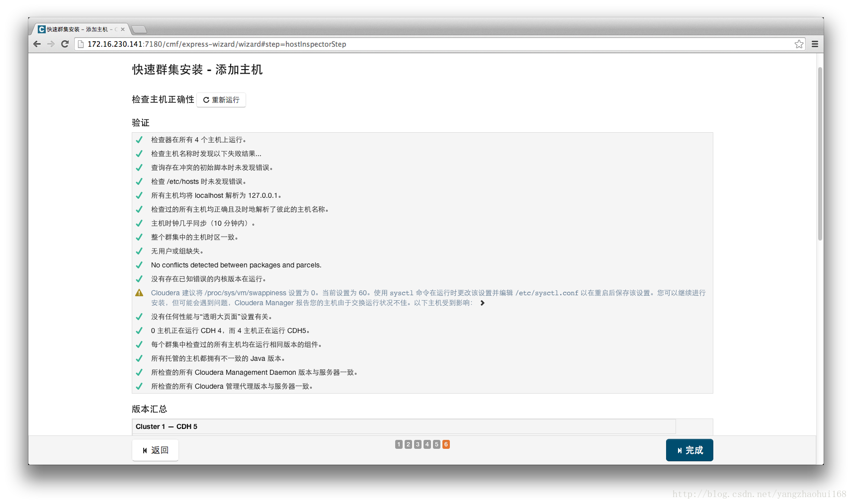
Task: Jump to wizard step 5
Action: [436, 444]
